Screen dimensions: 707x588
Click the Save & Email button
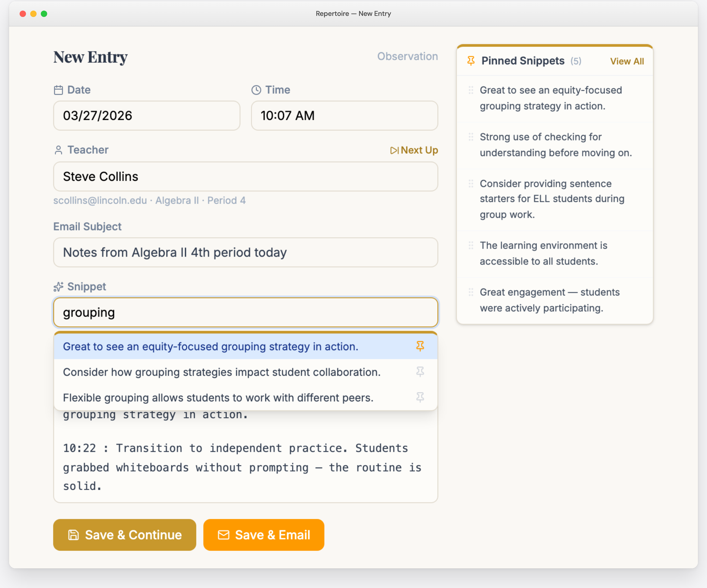pos(264,535)
